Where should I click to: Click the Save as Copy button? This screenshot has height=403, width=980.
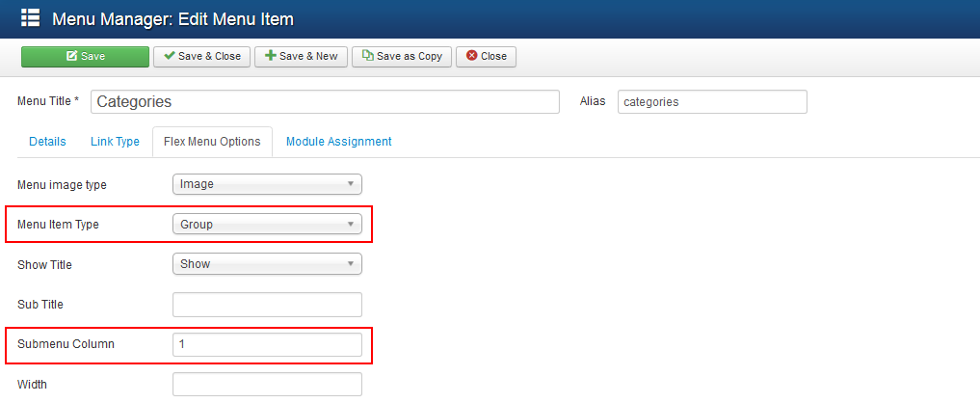402,56
